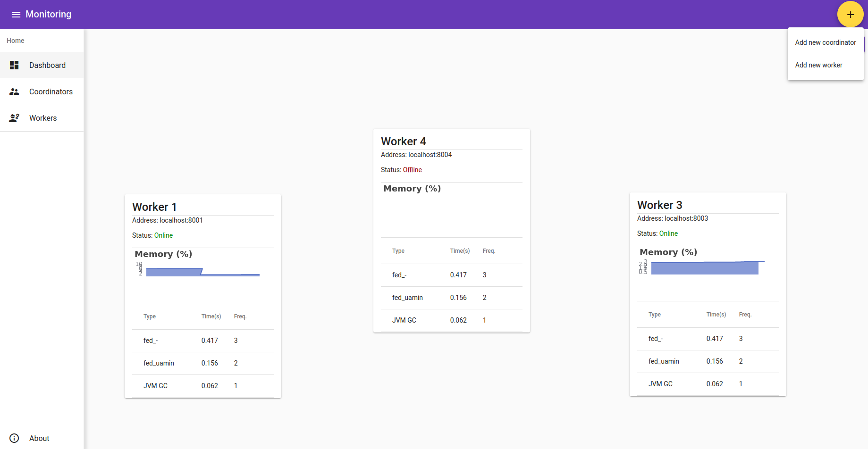Click the Dashboard grid icon

coord(14,65)
